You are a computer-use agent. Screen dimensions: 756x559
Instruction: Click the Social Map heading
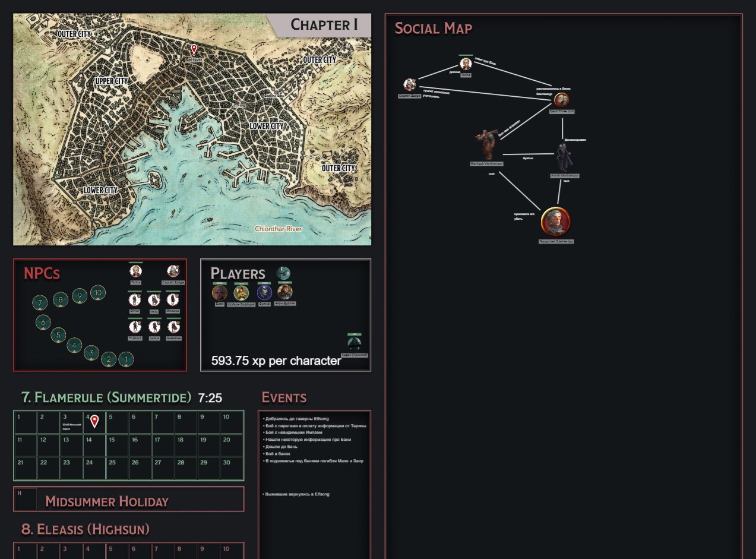click(434, 28)
